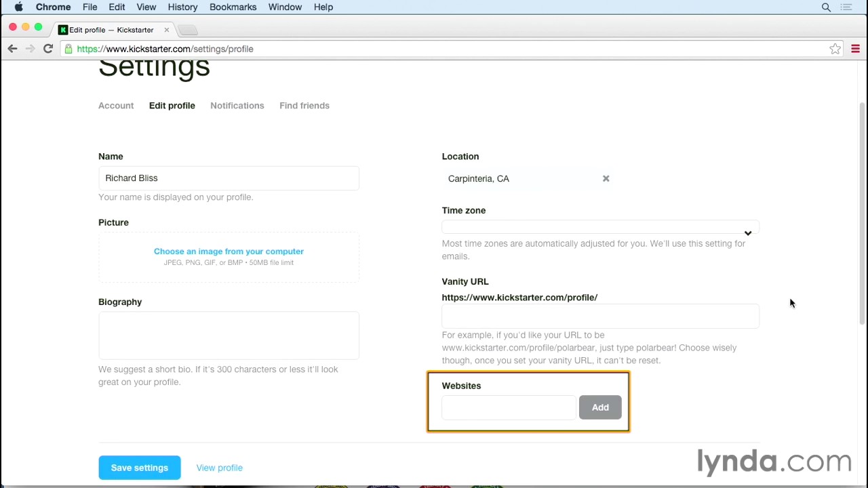This screenshot has width=868, height=488.
Task: Open the Window menu
Action: pyautogui.click(x=285, y=7)
